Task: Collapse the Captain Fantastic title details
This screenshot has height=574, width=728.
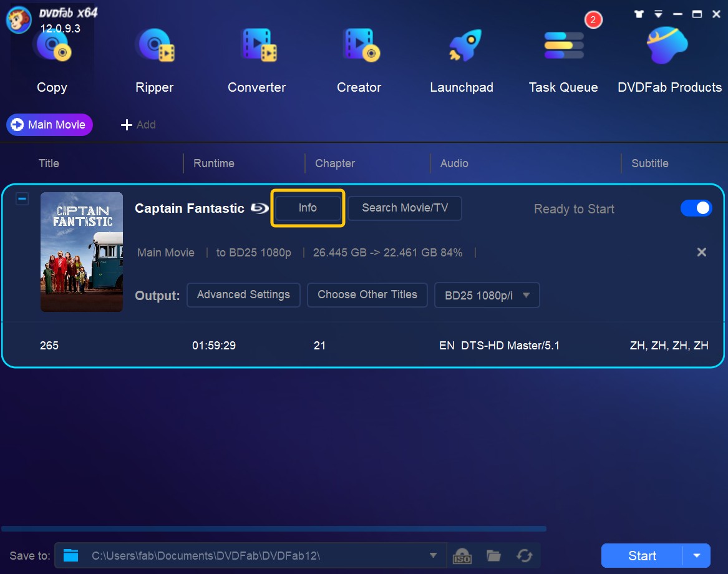Action: 22,198
